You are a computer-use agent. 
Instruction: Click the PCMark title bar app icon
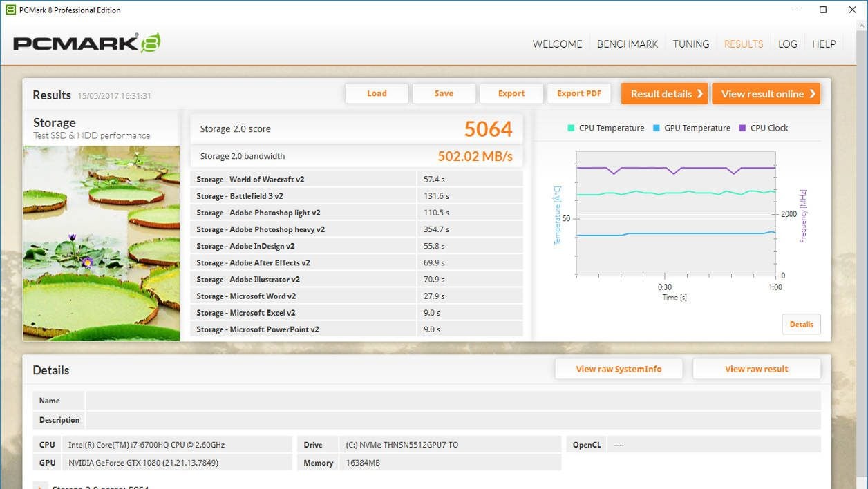point(10,10)
